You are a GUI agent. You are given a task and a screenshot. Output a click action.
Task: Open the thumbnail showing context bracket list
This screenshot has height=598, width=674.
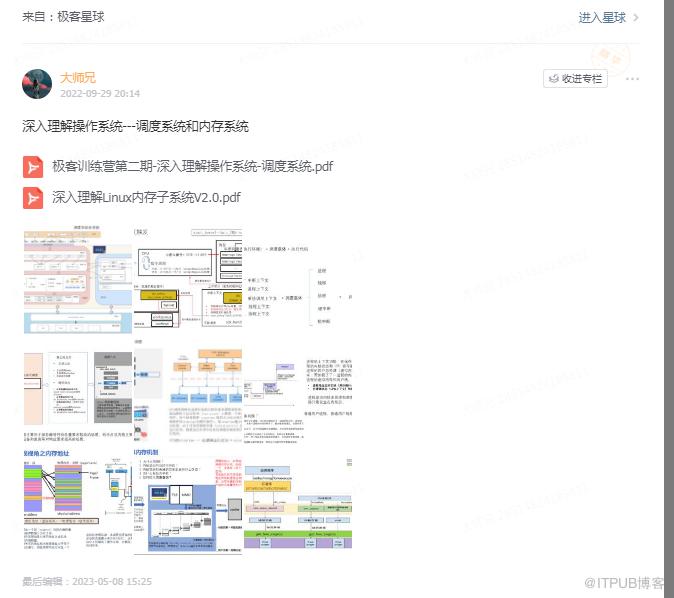click(x=298, y=279)
